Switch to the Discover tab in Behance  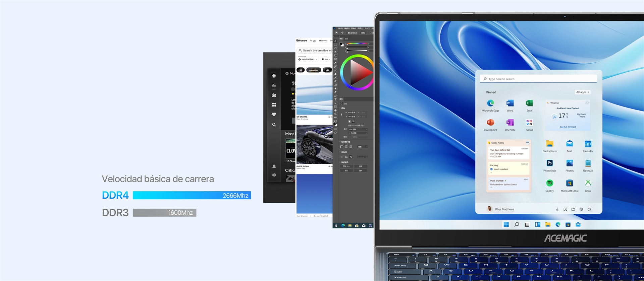coord(323,41)
